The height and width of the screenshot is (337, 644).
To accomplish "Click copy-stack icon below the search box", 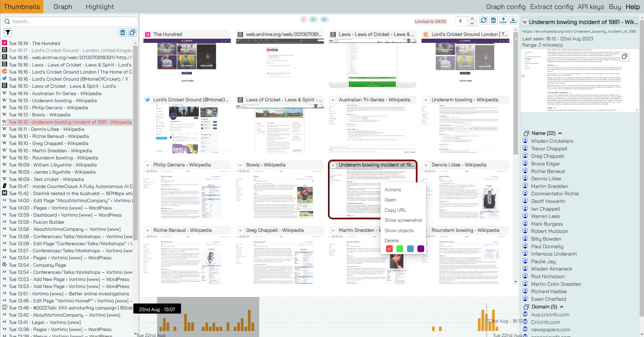I will point(133,33).
